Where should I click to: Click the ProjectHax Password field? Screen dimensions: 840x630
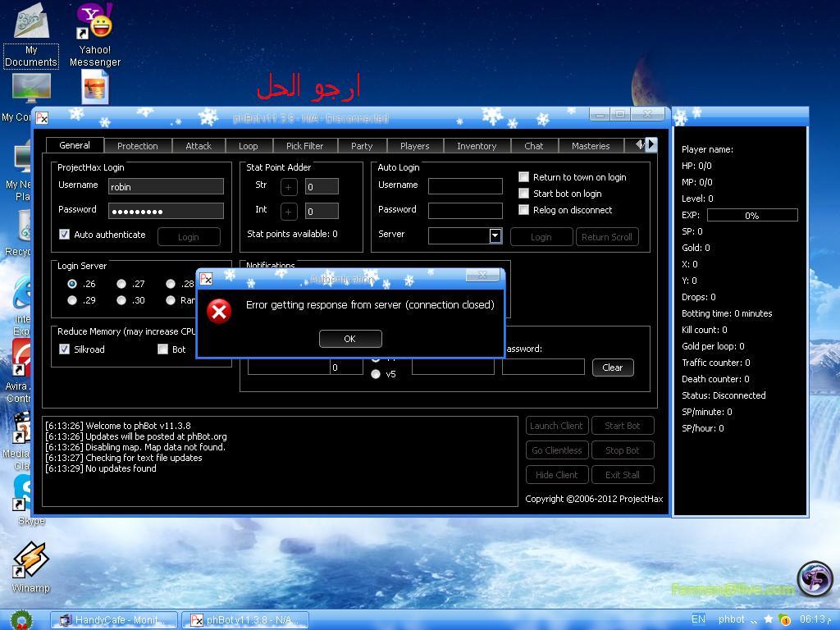pyautogui.click(x=166, y=211)
